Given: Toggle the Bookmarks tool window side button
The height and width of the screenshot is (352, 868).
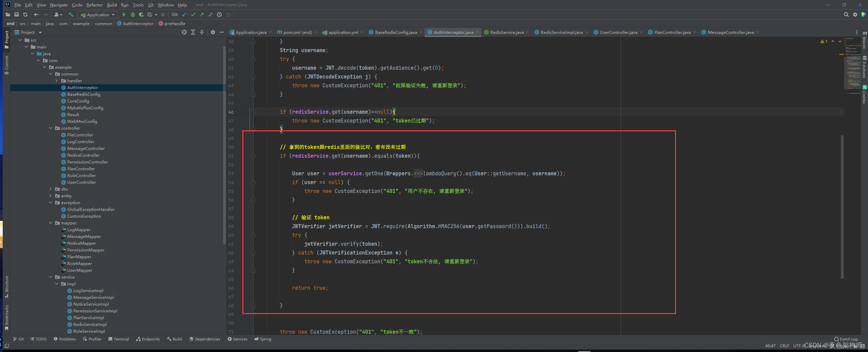Looking at the screenshot, I should 6,317.
